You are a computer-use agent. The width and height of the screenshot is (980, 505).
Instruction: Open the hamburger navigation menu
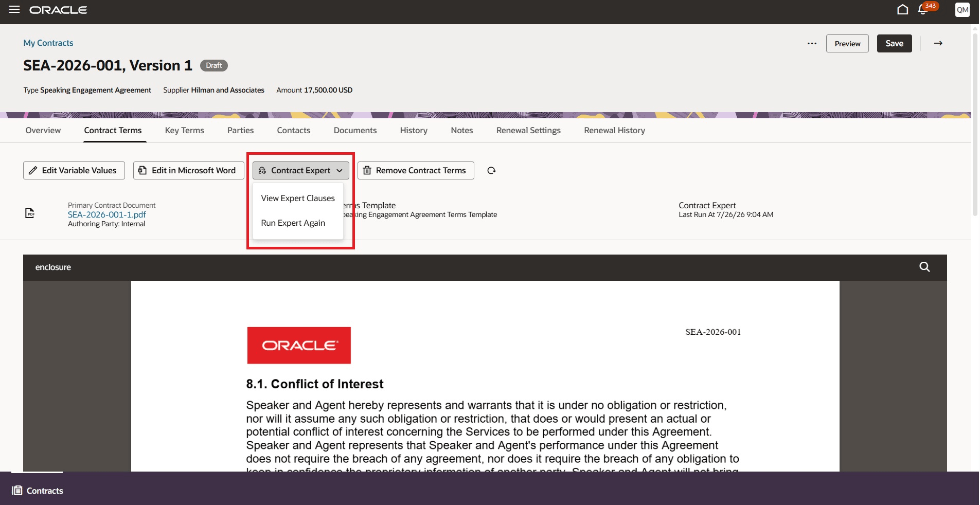(14, 10)
